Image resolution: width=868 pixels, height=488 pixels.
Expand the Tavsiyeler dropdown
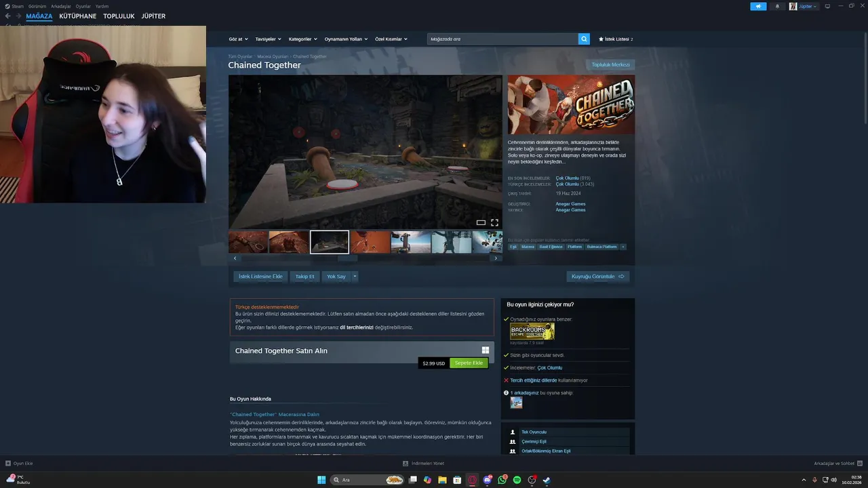click(268, 39)
